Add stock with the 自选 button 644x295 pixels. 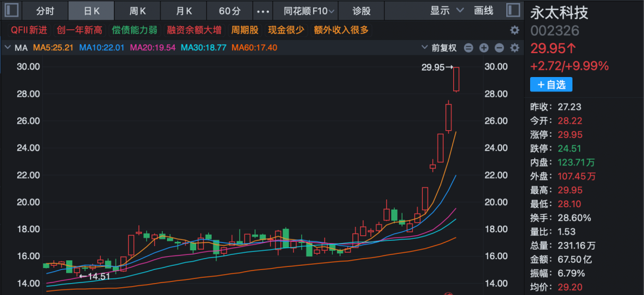tap(551, 85)
